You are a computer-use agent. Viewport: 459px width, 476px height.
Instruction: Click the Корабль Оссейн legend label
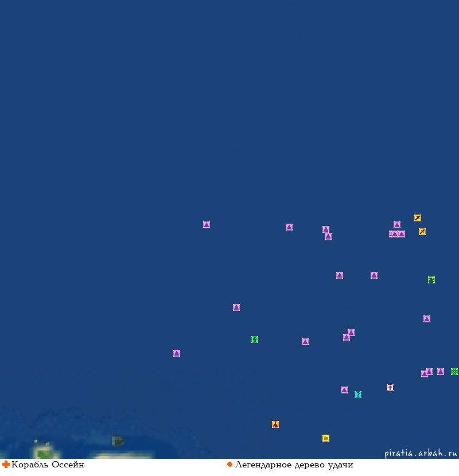pos(48,465)
